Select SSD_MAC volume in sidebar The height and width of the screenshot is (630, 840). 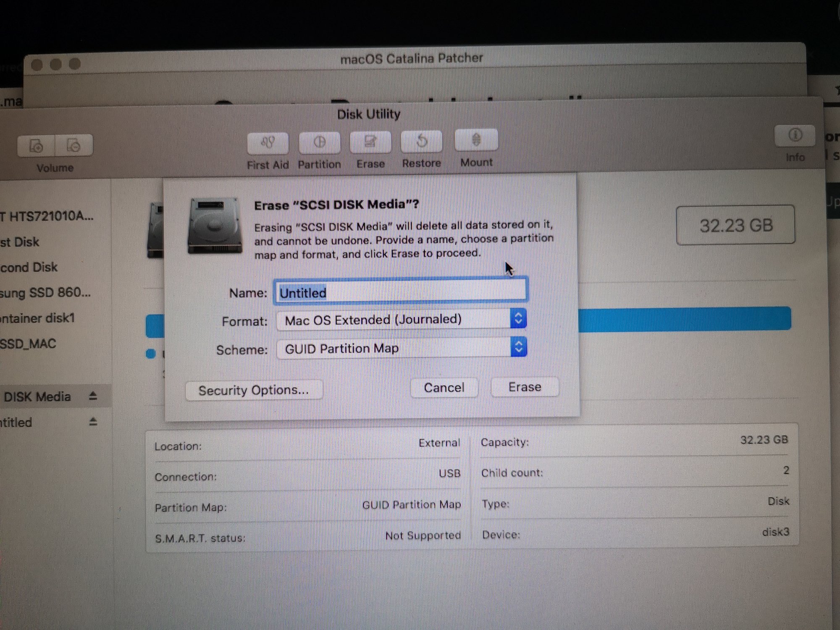pyautogui.click(x=29, y=344)
